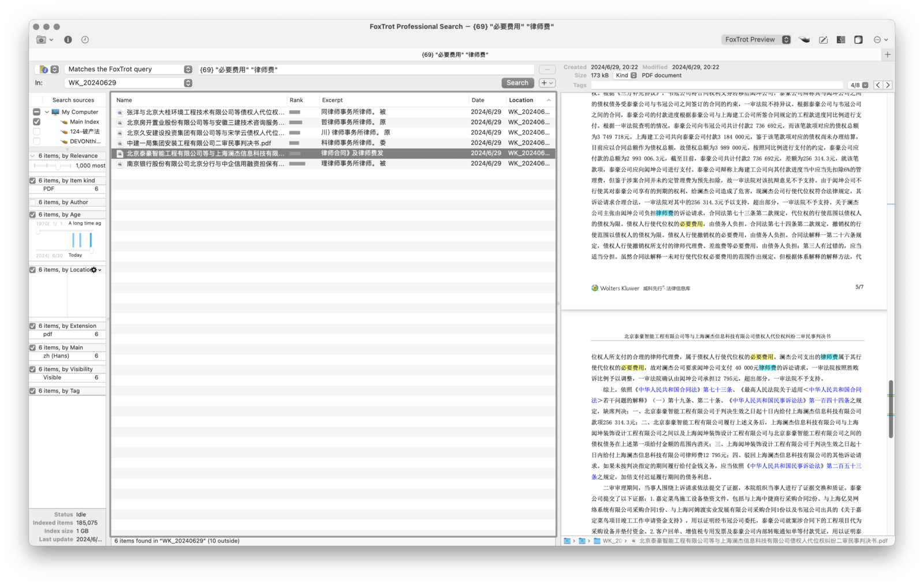This screenshot has height=584, width=924.
Task: Click the Main Index fox icon
Action: click(x=64, y=122)
